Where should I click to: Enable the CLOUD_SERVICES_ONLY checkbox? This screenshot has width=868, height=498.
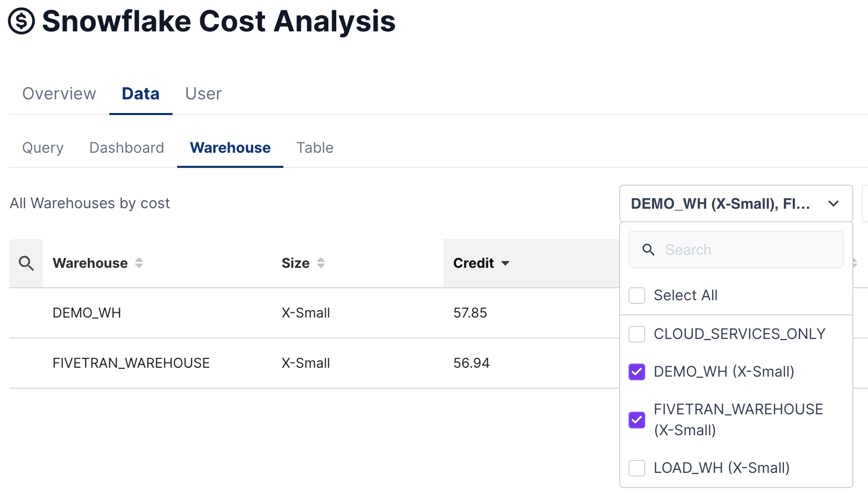point(637,334)
